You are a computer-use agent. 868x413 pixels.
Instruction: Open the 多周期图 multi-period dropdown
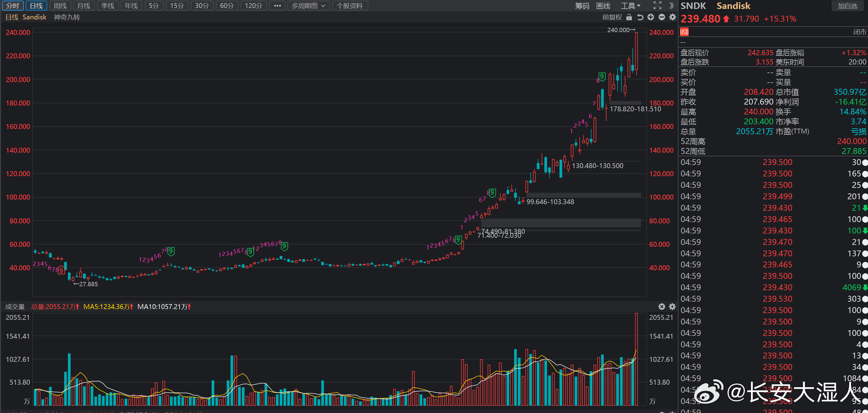(x=308, y=6)
